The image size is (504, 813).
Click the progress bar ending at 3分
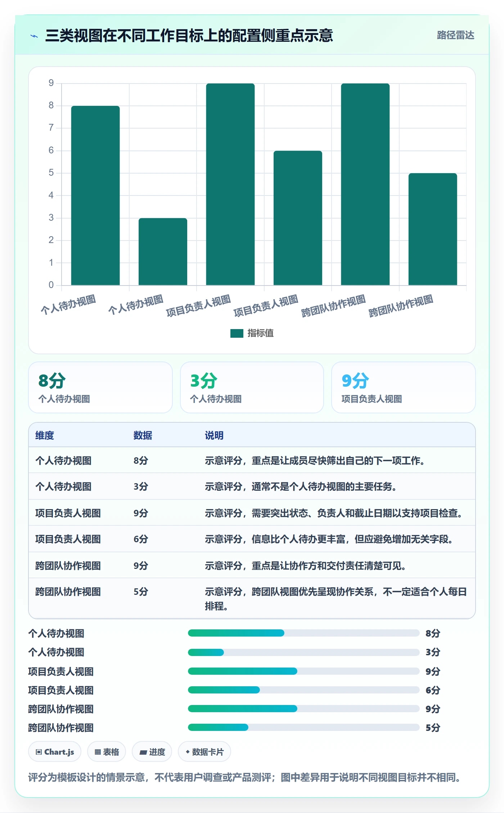coord(303,652)
